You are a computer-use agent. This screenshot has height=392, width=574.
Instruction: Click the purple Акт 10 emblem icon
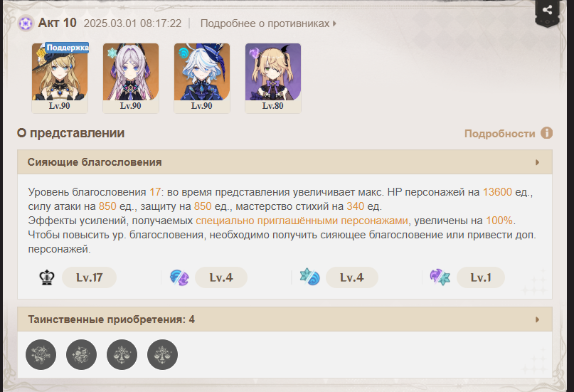(x=26, y=23)
